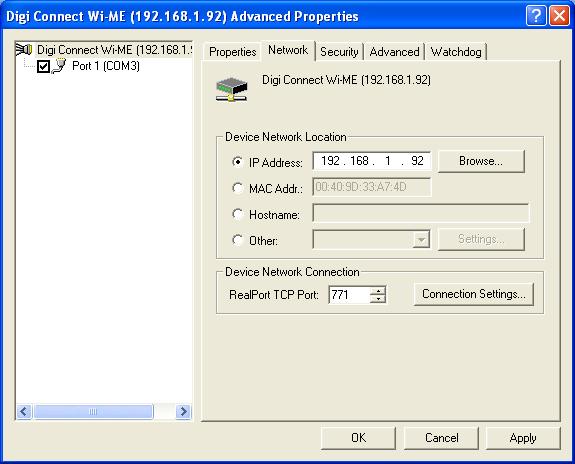Viewport: 575px width, 464px height.
Task: Click the Browse... button
Action: coord(481,161)
